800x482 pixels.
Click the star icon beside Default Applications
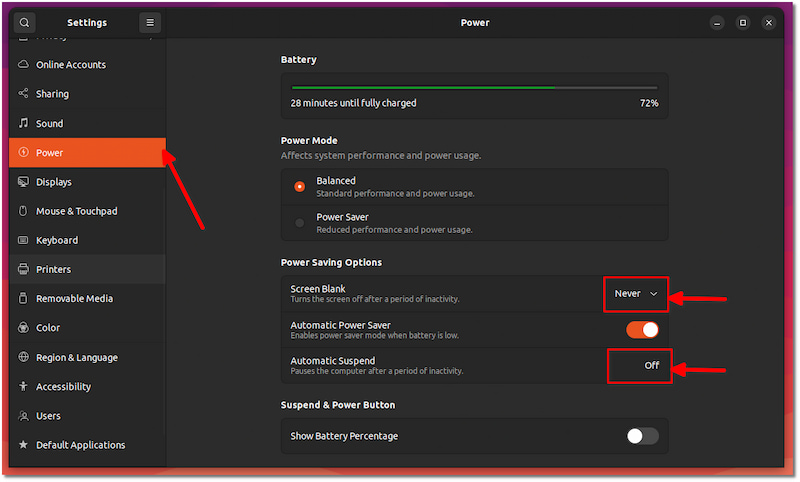click(23, 444)
